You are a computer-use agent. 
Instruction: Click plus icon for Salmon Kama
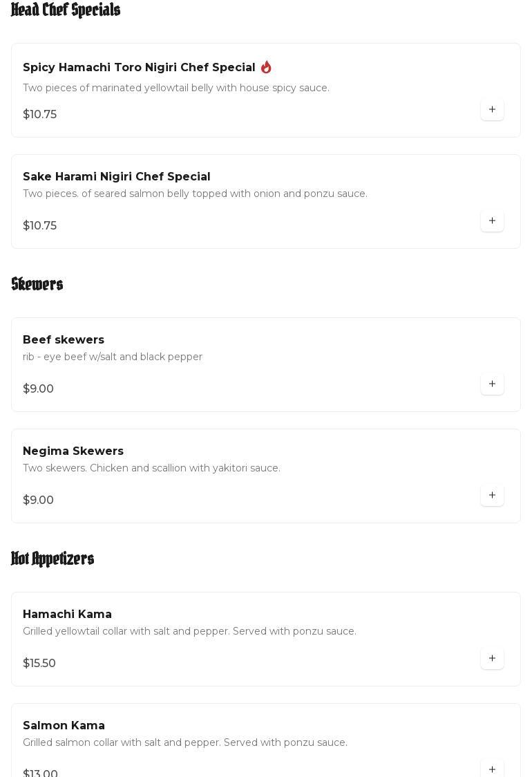click(x=492, y=769)
